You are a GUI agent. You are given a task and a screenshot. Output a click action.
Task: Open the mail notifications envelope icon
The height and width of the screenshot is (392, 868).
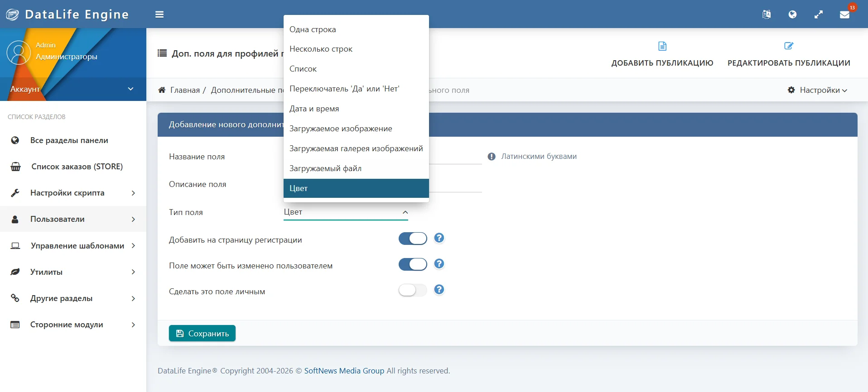tap(844, 14)
